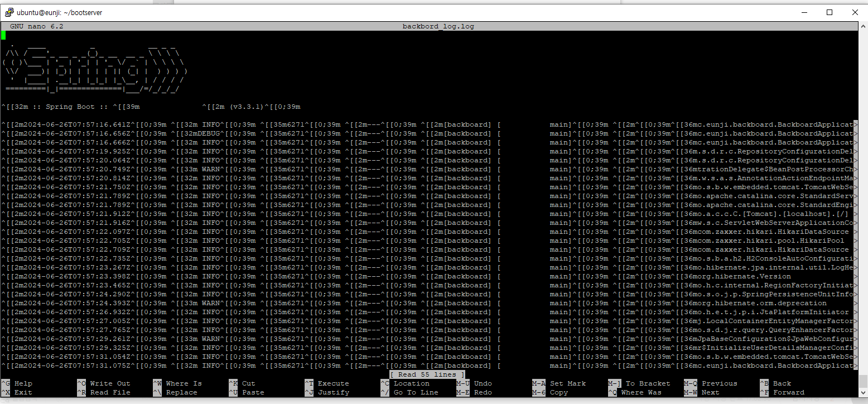Minimize the PuTTY terminal window
868x404 pixels.
tap(804, 12)
